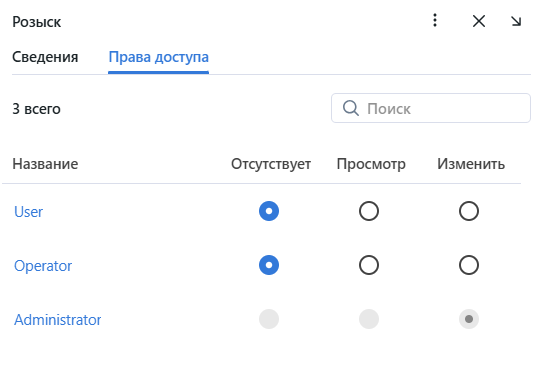
Task: Click disabled Изменить radio for Administrator
Action: point(469,319)
